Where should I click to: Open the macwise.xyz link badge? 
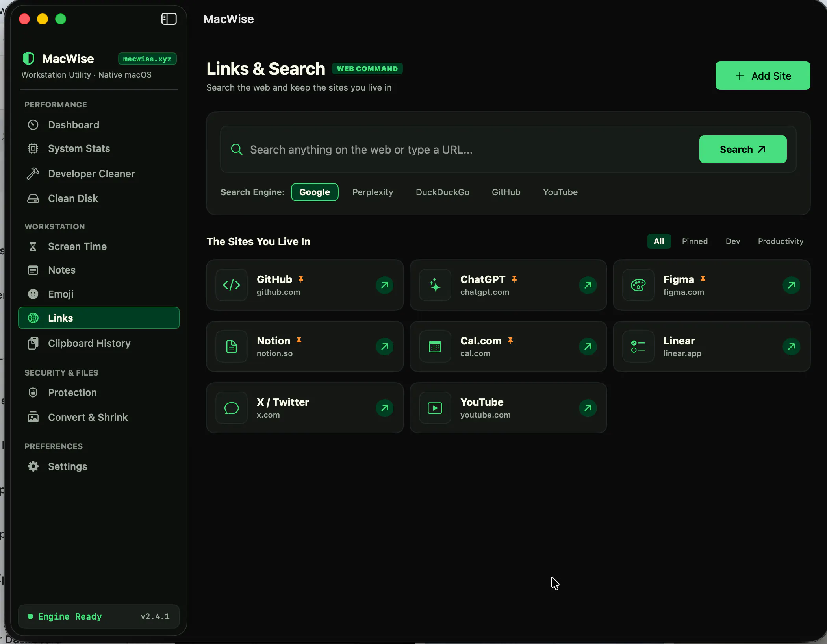point(147,59)
